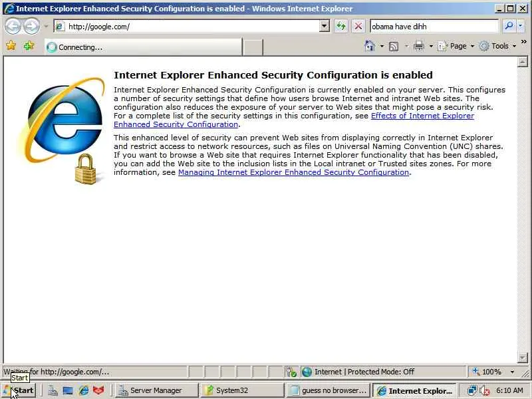Click the Print toolbar icon

coord(419,46)
